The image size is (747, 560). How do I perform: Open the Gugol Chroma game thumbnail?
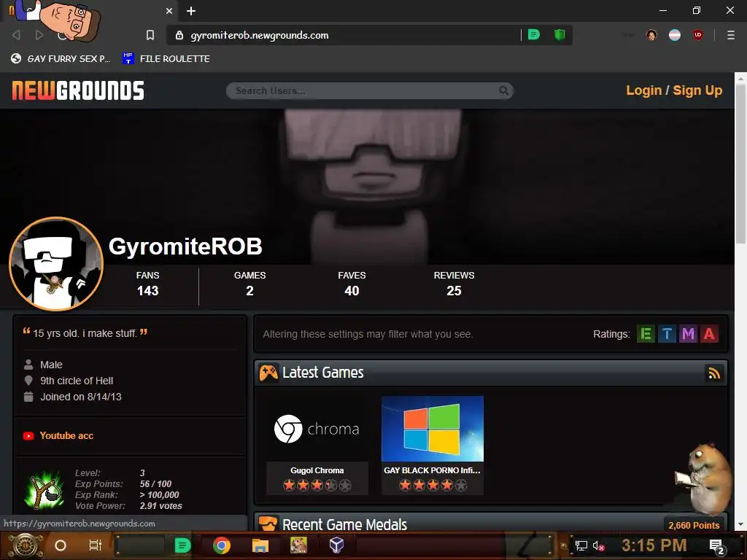317,429
